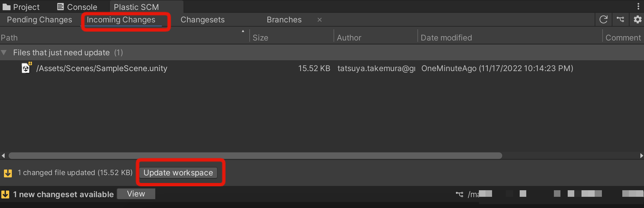Switch to the Changesets tab
This screenshot has width=644, height=208.
202,19
